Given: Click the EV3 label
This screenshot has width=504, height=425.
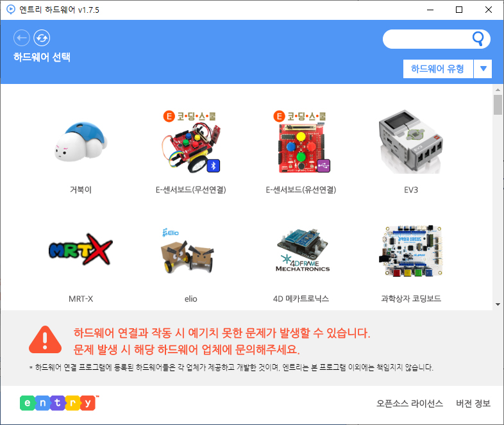Looking at the screenshot, I should 411,190.
